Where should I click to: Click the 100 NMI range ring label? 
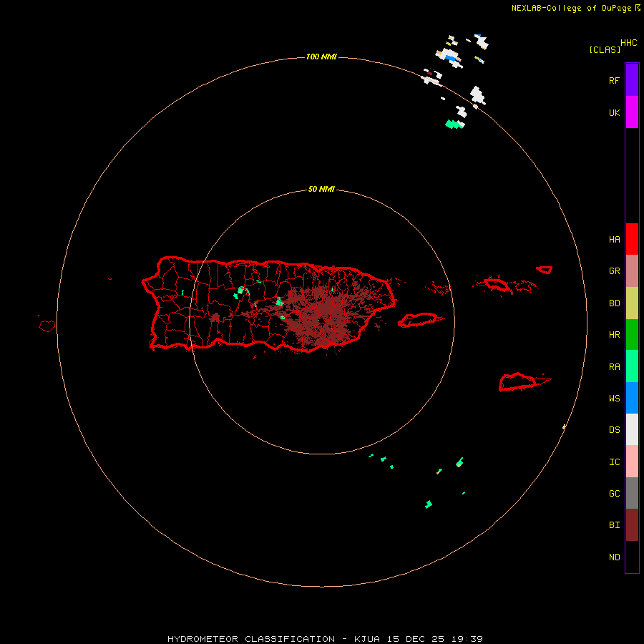321,57
